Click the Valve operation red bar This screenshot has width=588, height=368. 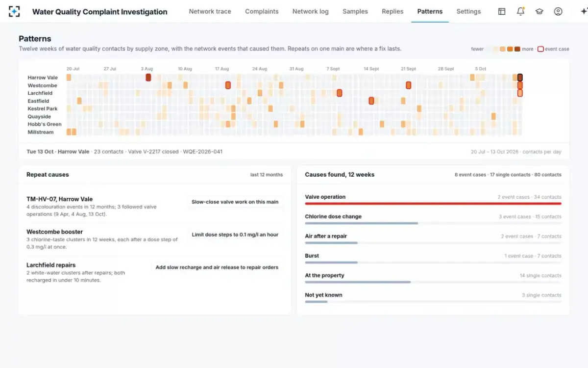[433, 203]
